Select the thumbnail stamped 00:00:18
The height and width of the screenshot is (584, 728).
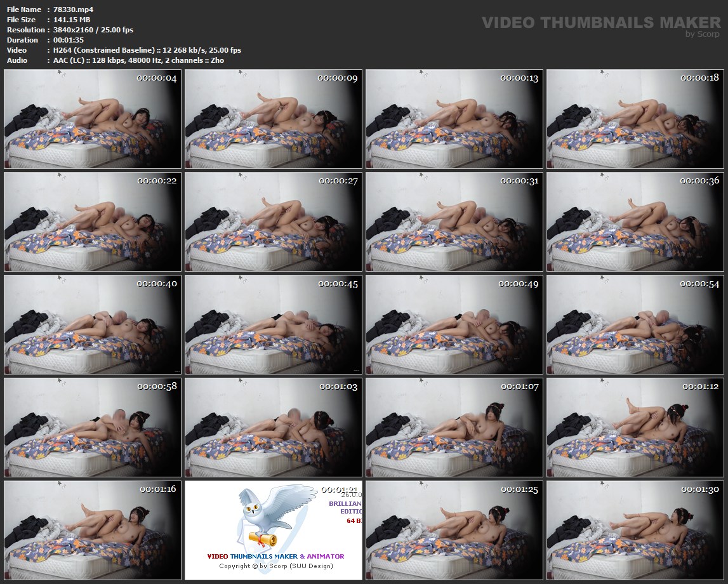(635, 119)
